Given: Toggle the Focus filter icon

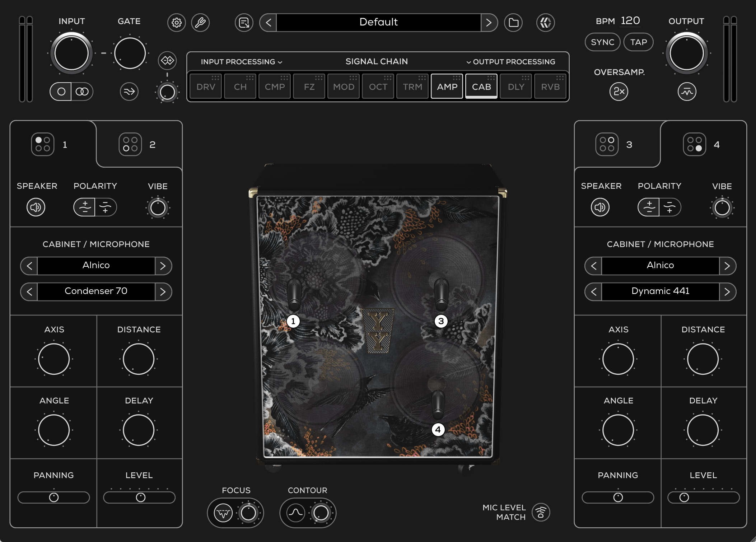Looking at the screenshot, I should (223, 513).
